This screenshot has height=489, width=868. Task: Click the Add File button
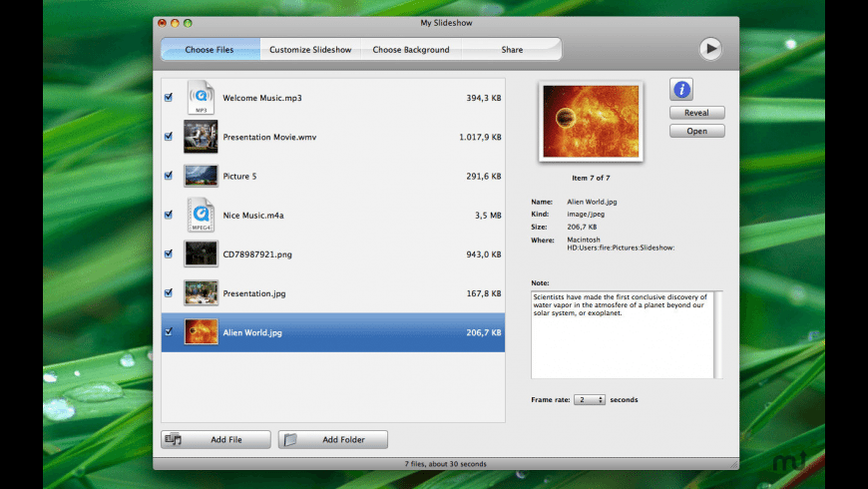click(x=216, y=440)
